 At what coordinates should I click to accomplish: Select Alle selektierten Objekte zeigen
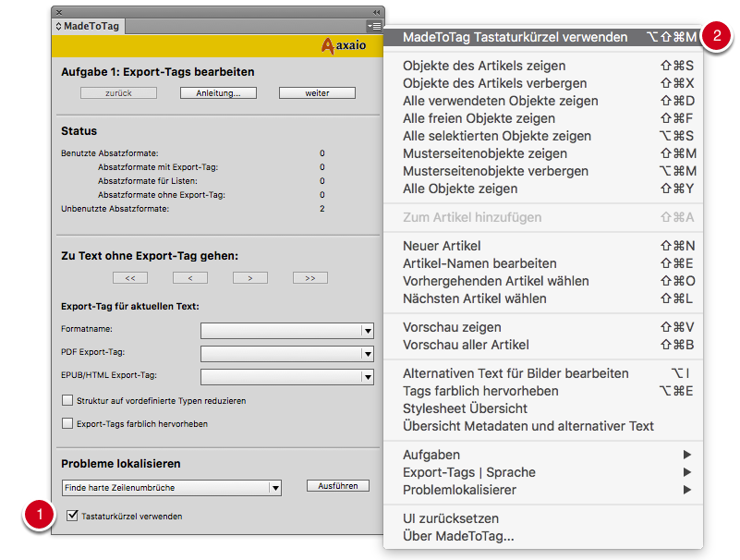tap(542, 136)
